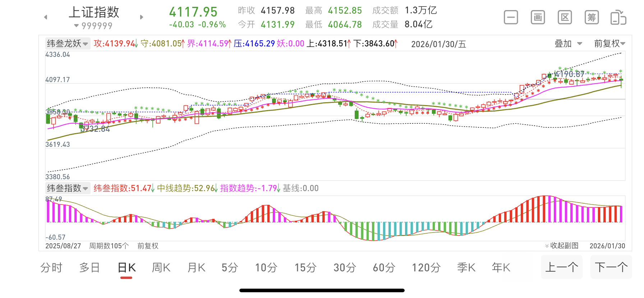Open the 画 drawing tool icon
Viewport: 644px width, 298px height.
click(538, 17)
